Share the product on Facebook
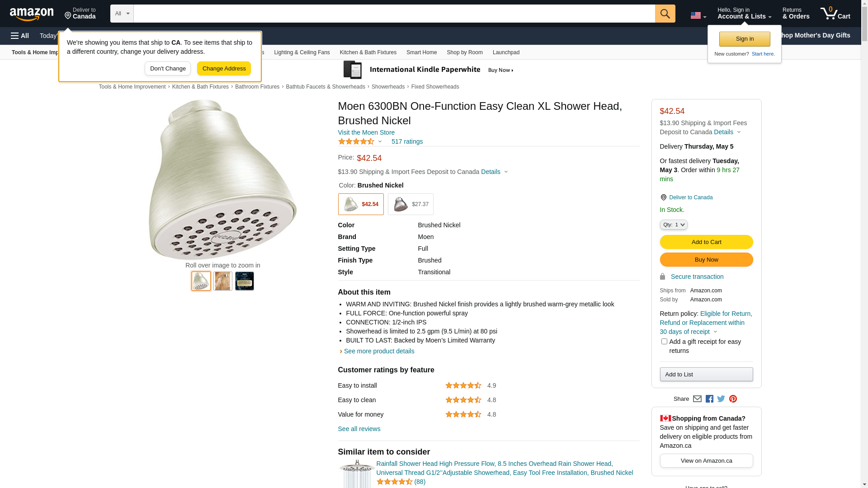Viewport: 868px width, 488px height. pyautogui.click(x=709, y=399)
